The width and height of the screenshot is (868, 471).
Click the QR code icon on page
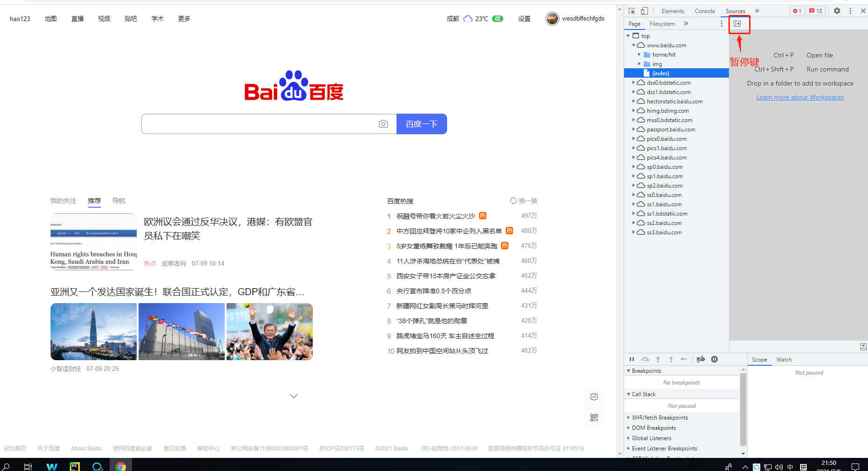coord(594,418)
